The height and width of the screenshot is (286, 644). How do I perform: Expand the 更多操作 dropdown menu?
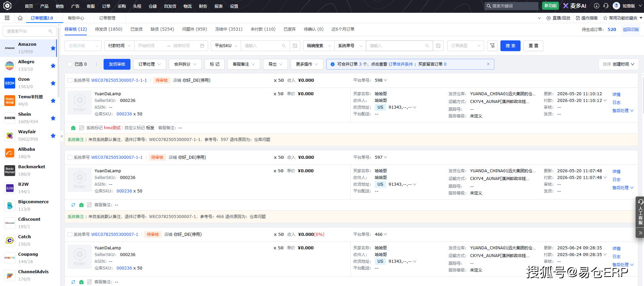pyautogui.click(x=307, y=64)
